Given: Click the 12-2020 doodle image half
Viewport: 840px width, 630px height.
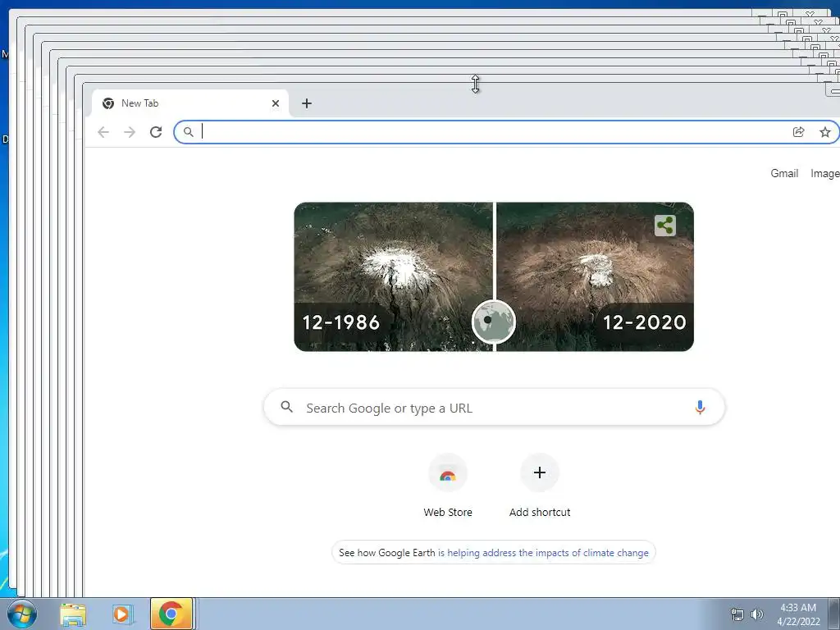Looking at the screenshot, I should [596, 276].
